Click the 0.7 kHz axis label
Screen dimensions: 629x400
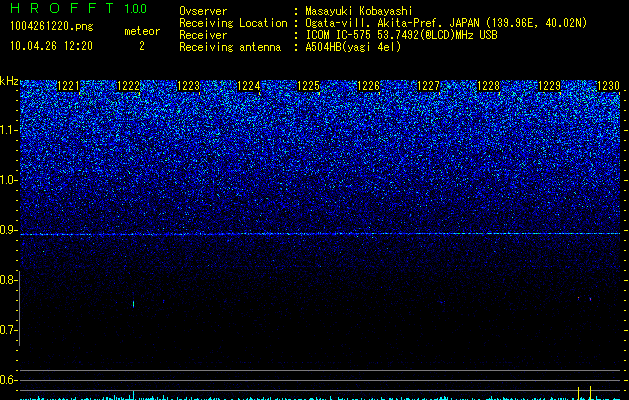8,330
